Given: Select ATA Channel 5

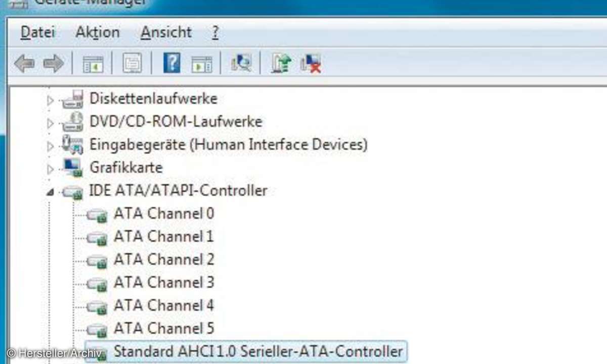Looking at the screenshot, I should pos(163,329).
